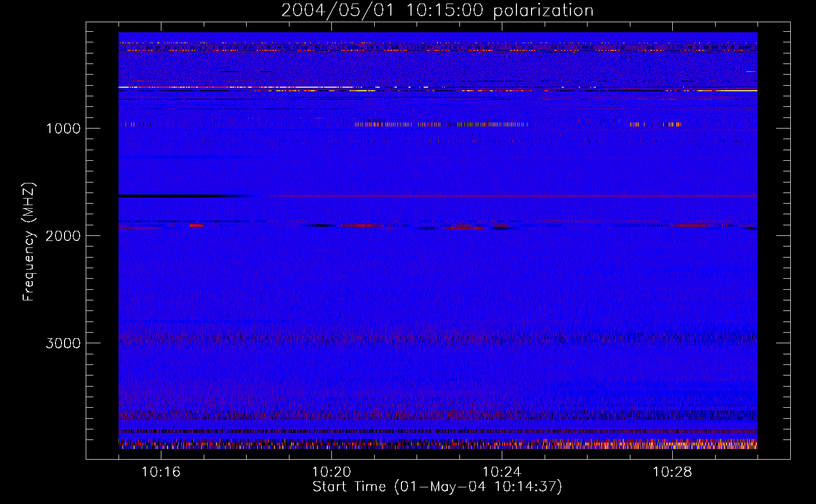
Task: Click the '10:20' time axis label
Action: (331, 472)
